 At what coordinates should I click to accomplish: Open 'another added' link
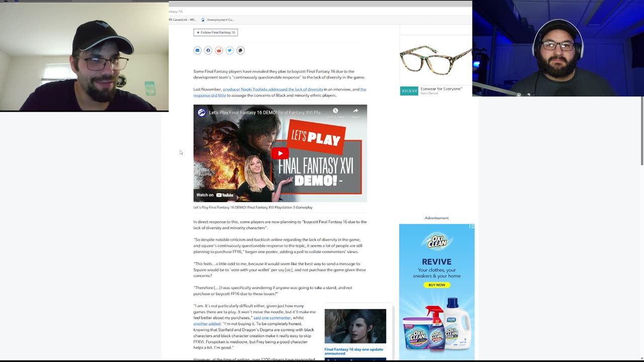click(x=207, y=324)
